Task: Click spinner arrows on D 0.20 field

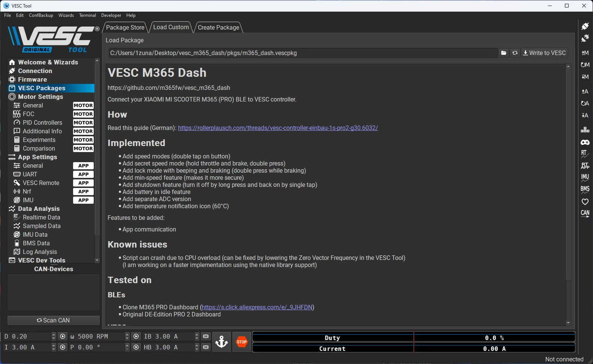Action: pyautogui.click(x=54, y=337)
